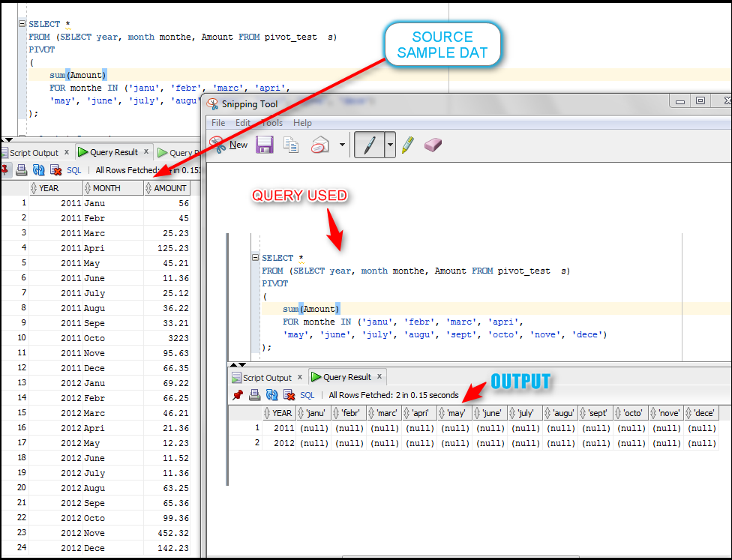Click Query Result tab inside the snip
The width and height of the screenshot is (732, 560).
pyautogui.click(x=342, y=377)
